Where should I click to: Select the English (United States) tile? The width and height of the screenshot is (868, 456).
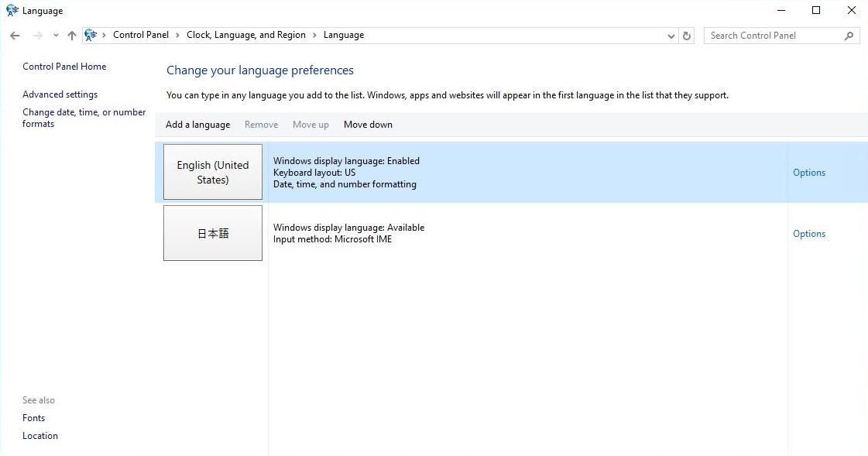(x=213, y=172)
